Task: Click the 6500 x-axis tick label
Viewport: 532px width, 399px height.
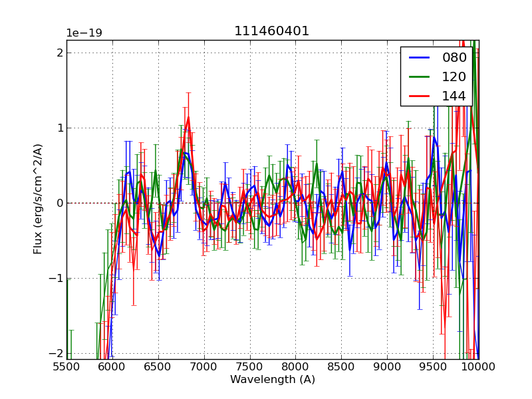Action: (x=158, y=366)
